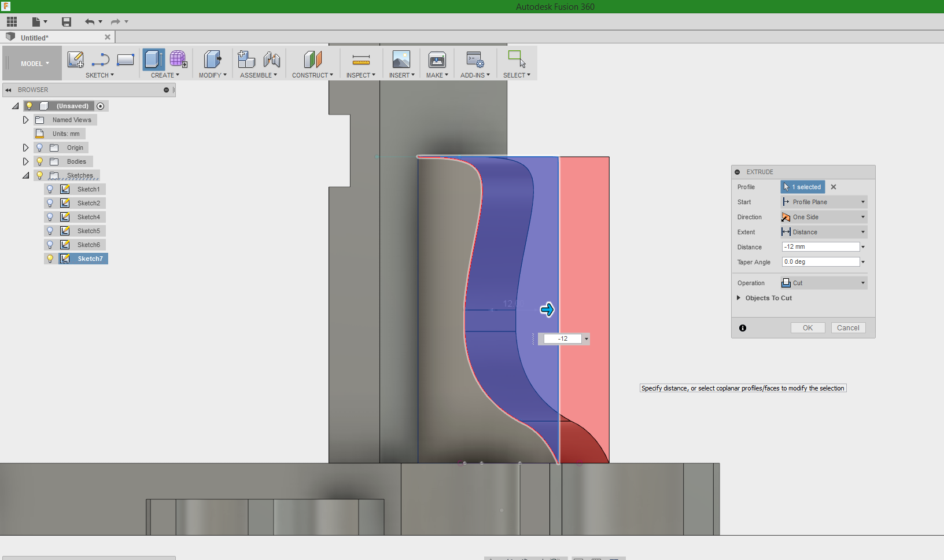
Task: Collapse the Extrude dialog with round icon
Action: [738, 172]
